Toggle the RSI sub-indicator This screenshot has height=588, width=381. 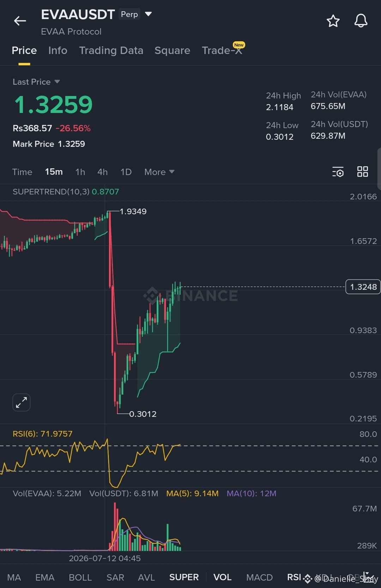tap(294, 577)
